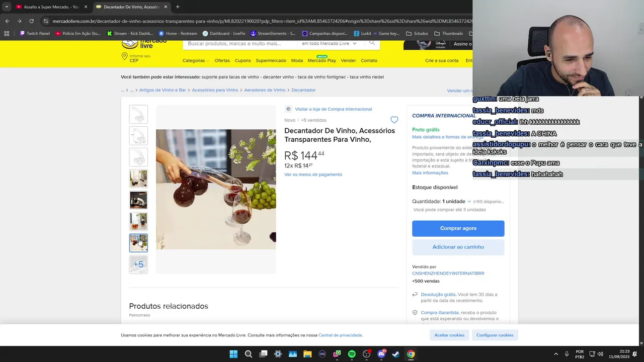Open Ver os meios de pagamento link

point(313,174)
